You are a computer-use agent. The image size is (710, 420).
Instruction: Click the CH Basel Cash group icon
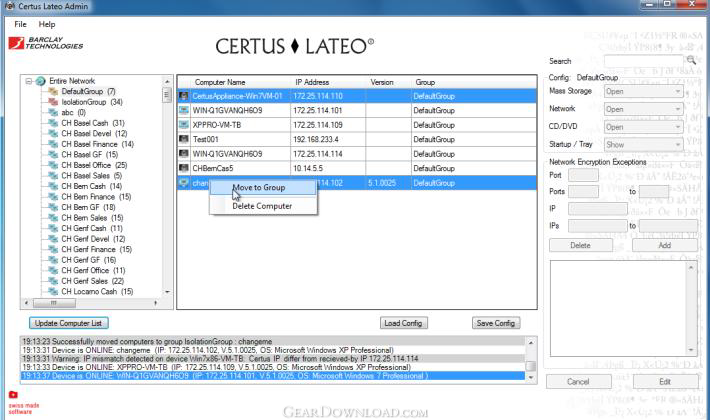pos(53,123)
